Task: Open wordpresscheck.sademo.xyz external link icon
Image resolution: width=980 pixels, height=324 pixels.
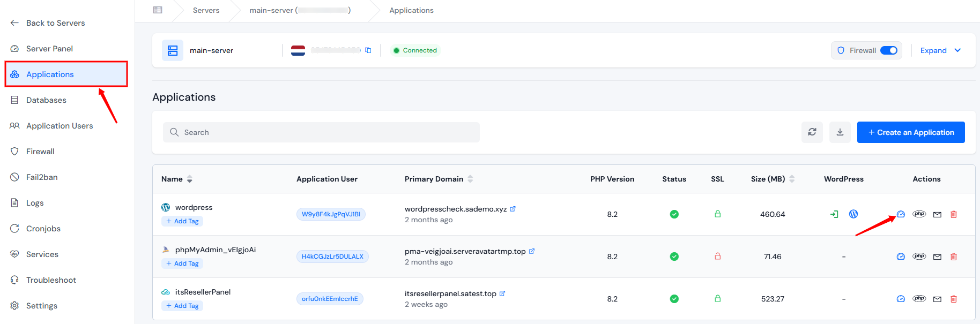Action: pos(513,209)
